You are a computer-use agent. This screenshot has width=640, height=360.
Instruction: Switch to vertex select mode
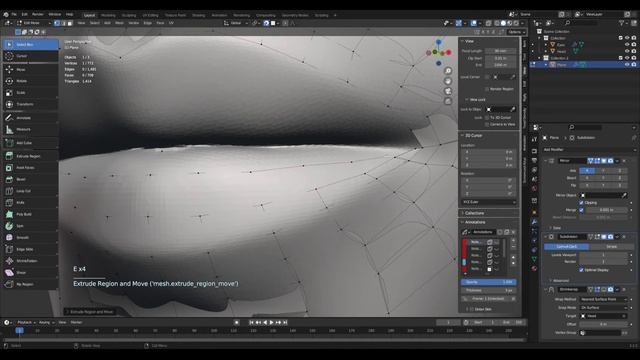[57, 23]
